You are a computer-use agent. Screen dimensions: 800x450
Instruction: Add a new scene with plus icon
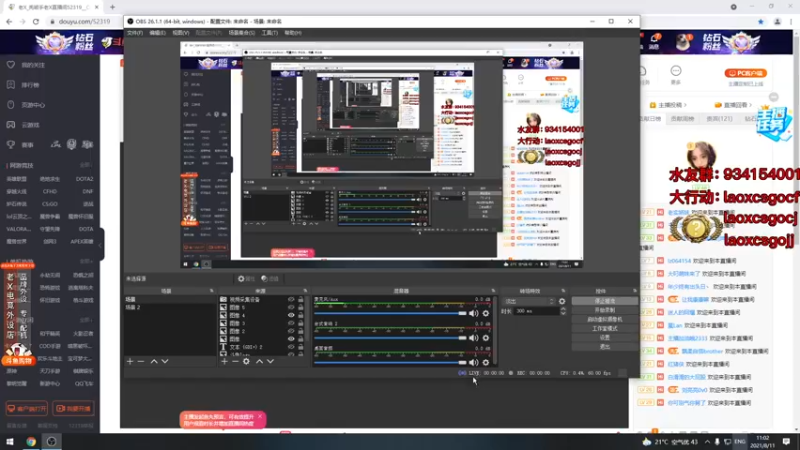(x=130, y=361)
